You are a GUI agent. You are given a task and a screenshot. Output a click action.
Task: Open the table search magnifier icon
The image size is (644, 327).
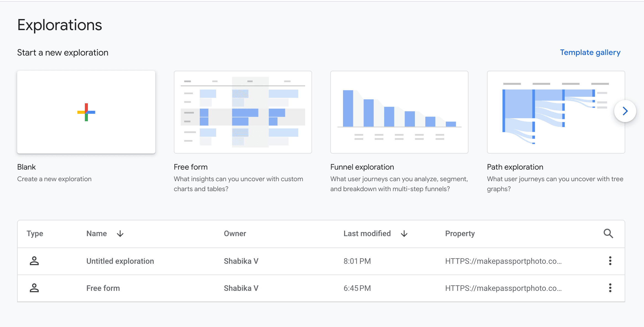[x=608, y=234]
